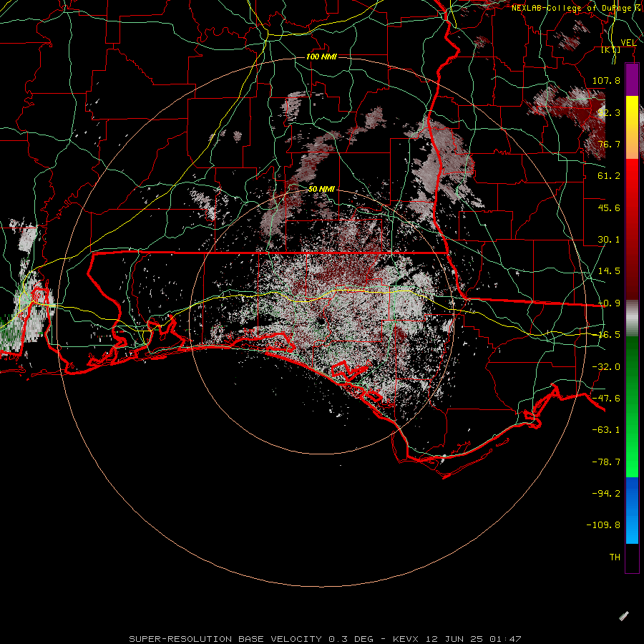Click the KEVX radar site identifier
644x644 pixels.
[x=406, y=639]
